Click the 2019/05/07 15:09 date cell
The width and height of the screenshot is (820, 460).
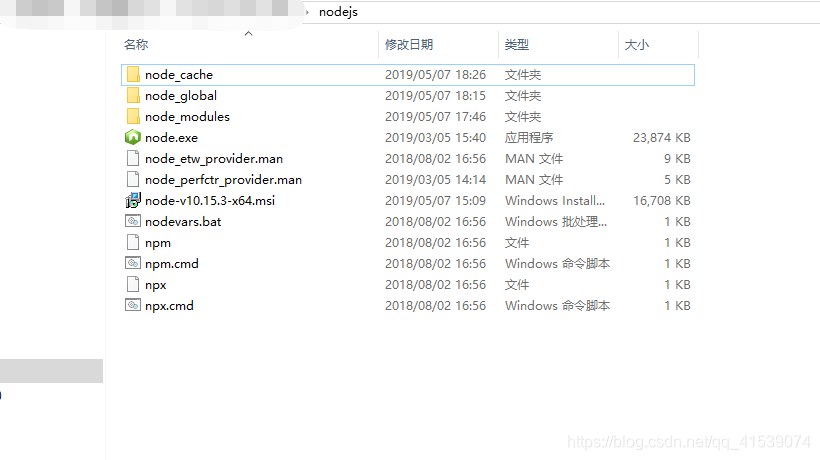pyautogui.click(x=436, y=200)
